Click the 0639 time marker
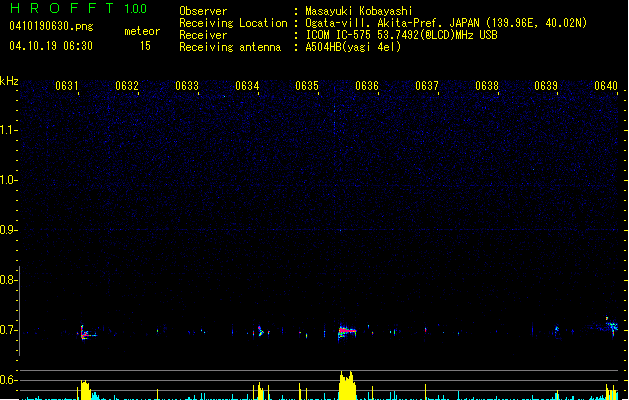Image resolution: width=629 pixels, height=400 pixels. pyautogui.click(x=546, y=86)
